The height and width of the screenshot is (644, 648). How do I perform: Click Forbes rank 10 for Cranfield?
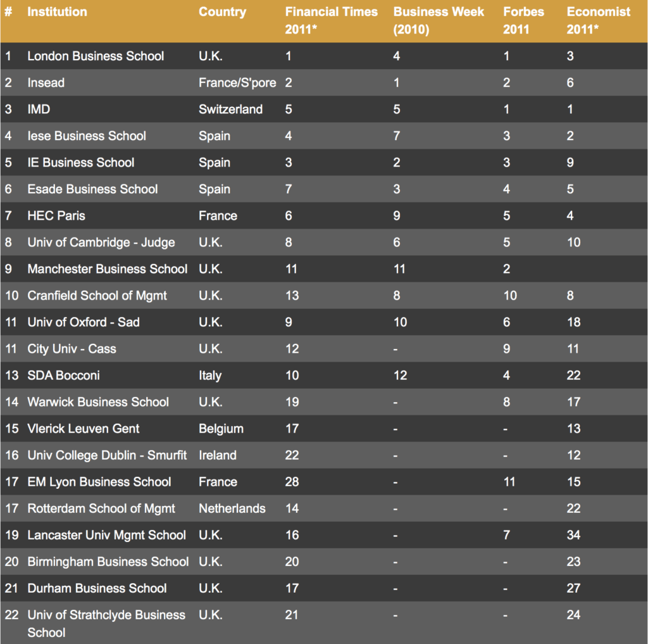[x=510, y=296]
